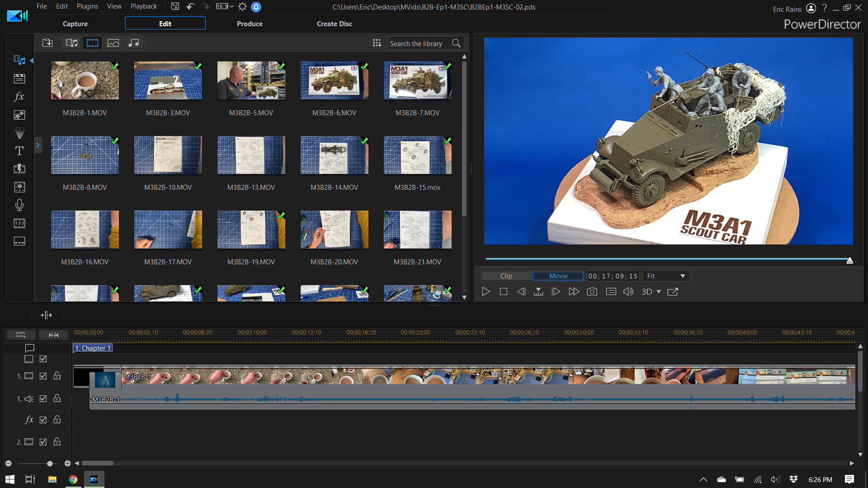This screenshot has width=868, height=488.
Task: Open the fx Effect Room
Action: pyautogui.click(x=19, y=97)
